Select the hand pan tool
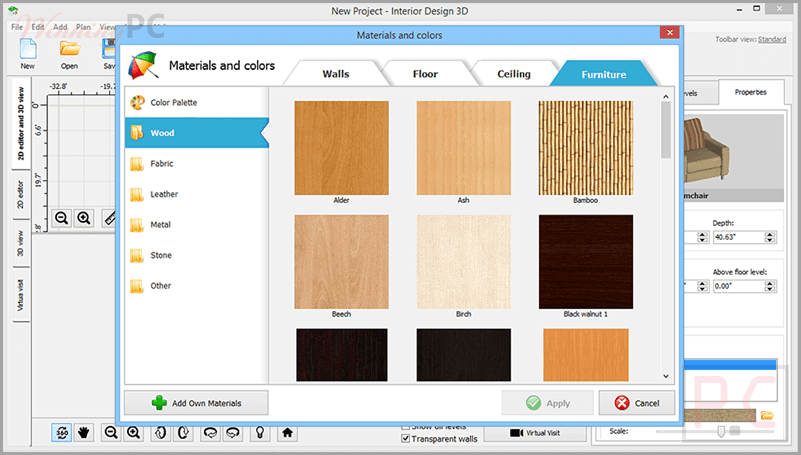Image resolution: width=801 pixels, height=455 pixels. (x=84, y=433)
